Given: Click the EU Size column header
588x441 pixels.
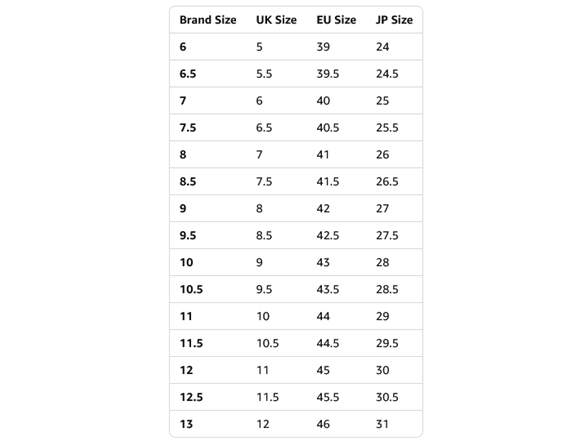Looking at the screenshot, I should [x=336, y=20].
